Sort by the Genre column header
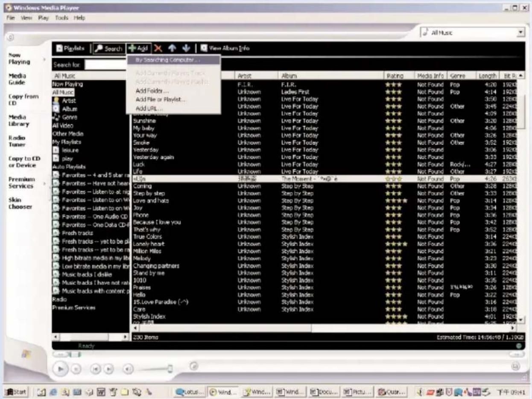 point(462,76)
